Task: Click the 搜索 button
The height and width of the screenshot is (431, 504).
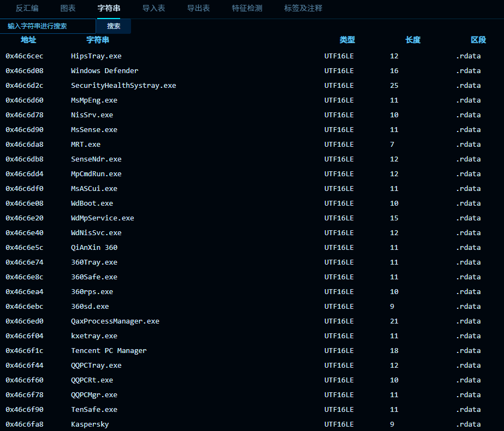Action: (114, 26)
